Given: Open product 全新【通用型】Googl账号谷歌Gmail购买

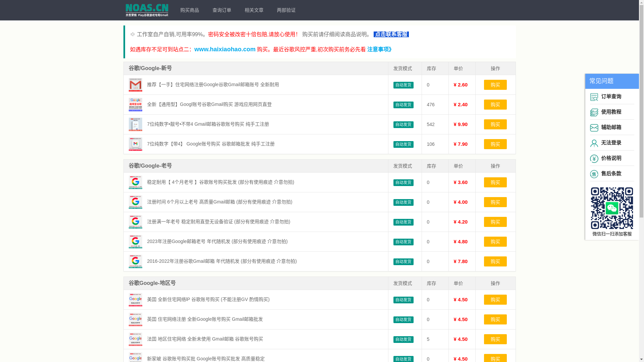Looking at the screenshot, I should pyautogui.click(x=209, y=104).
